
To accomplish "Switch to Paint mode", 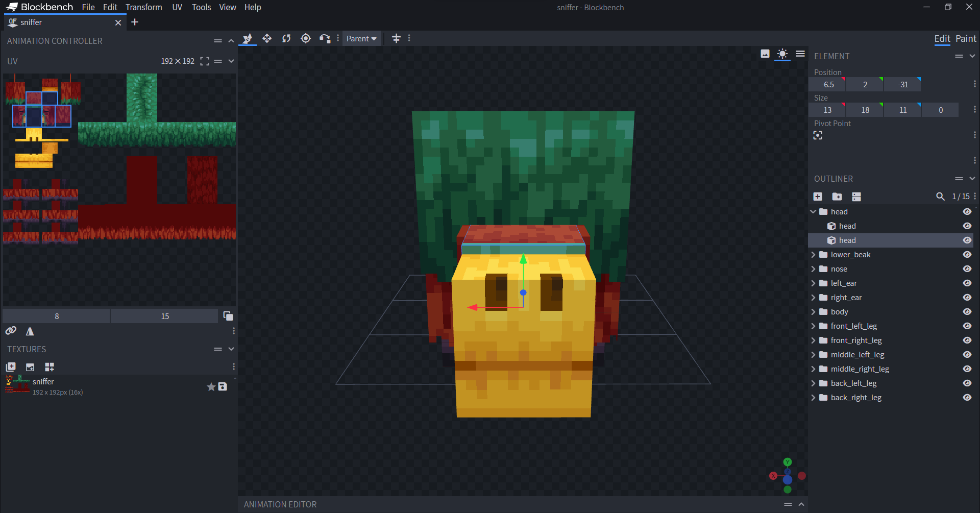I will [966, 39].
